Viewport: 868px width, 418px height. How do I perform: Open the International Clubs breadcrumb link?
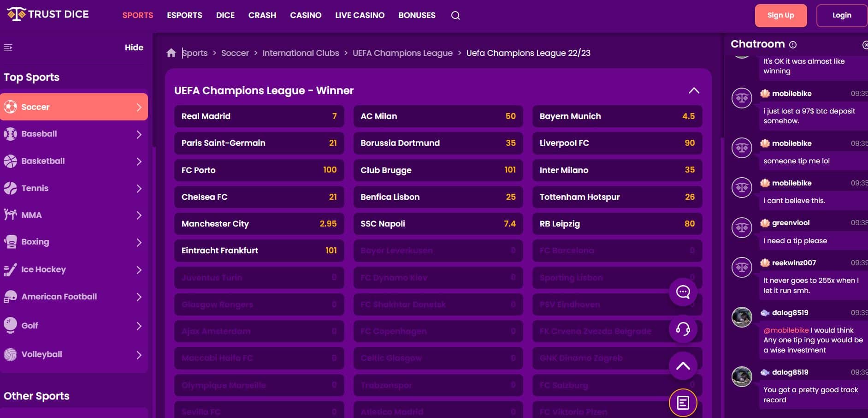click(x=301, y=53)
